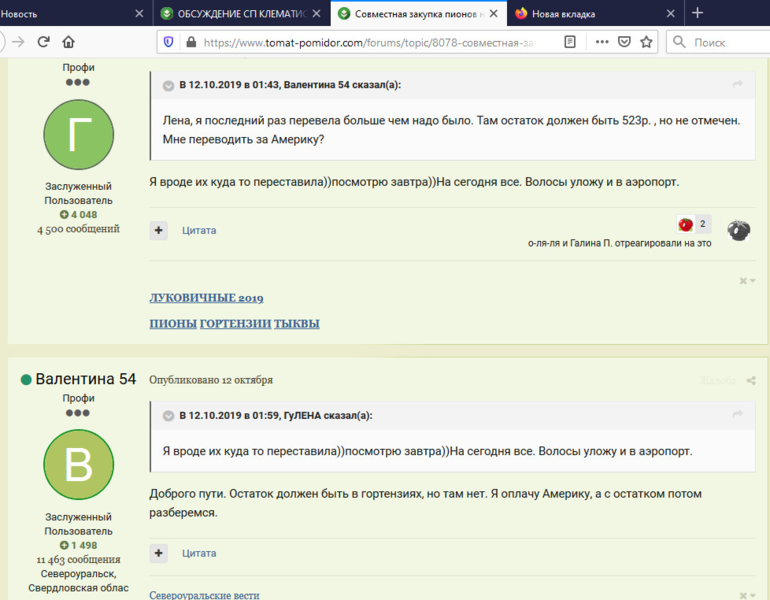Toggle multiquote plus on Валентина 54's post
The height and width of the screenshot is (600, 770).
tap(159, 553)
